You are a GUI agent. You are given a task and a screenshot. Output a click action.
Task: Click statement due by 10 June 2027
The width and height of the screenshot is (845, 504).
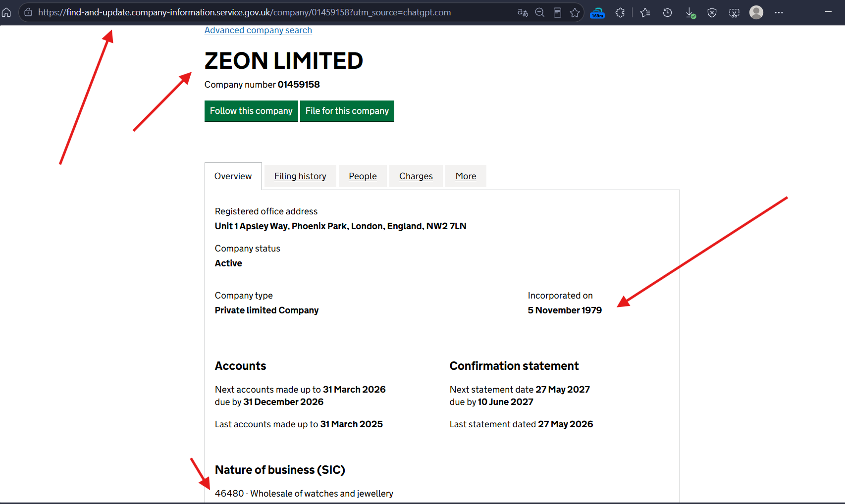pos(491,402)
